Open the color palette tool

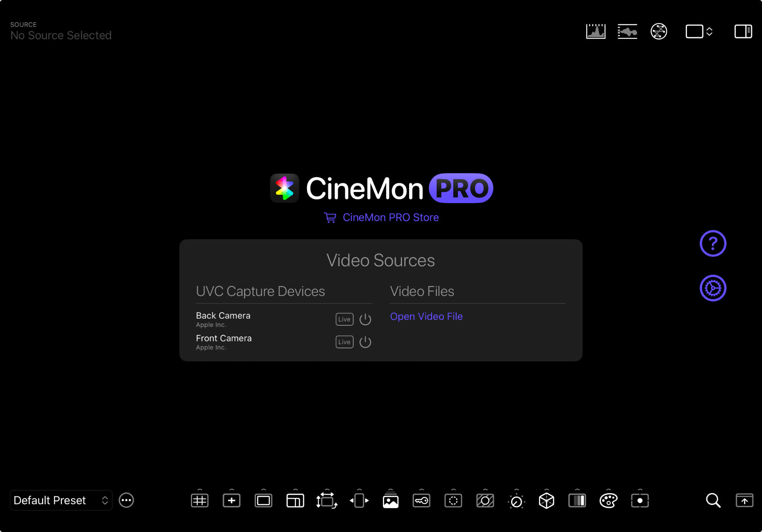click(608, 501)
